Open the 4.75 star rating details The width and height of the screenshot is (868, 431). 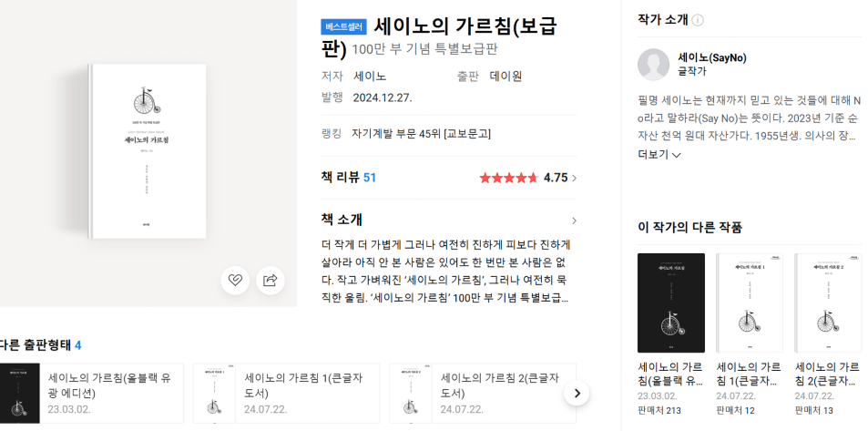(x=528, y=178)
